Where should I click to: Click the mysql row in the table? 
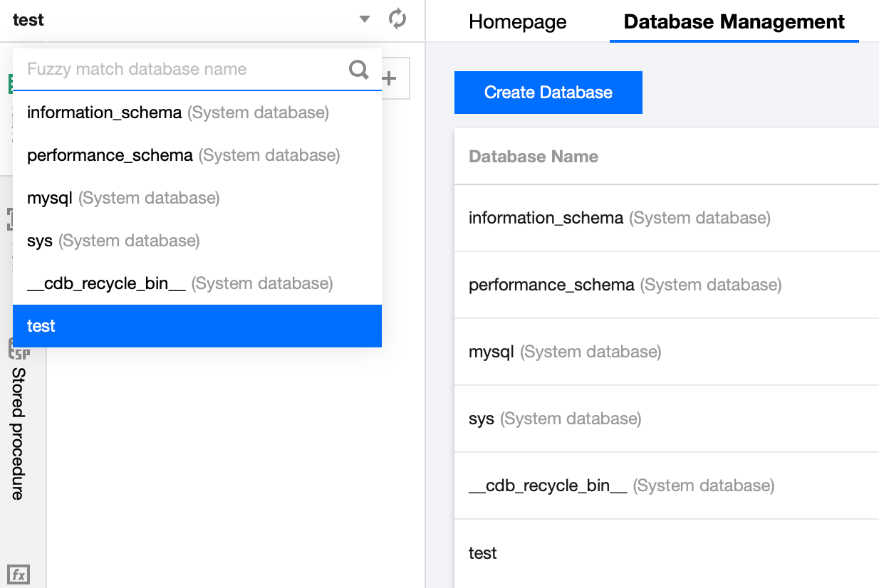pyautogui.click(x=491, y=352)
